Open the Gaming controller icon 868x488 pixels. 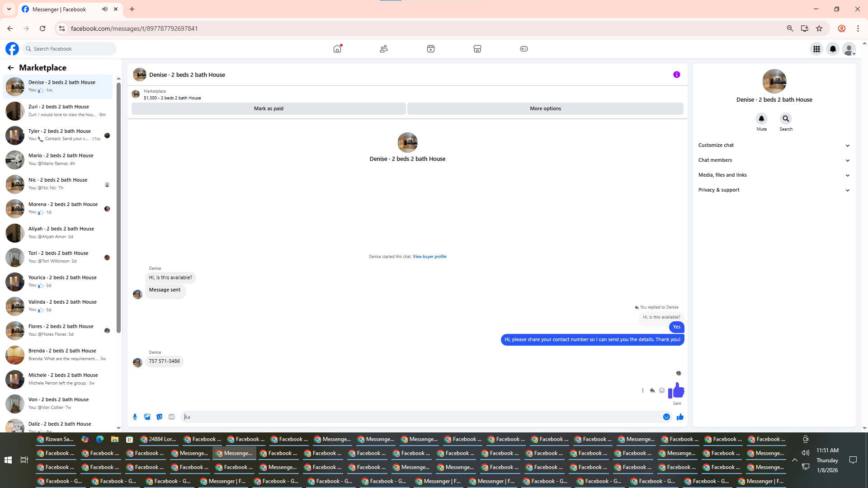coord(524,49)
